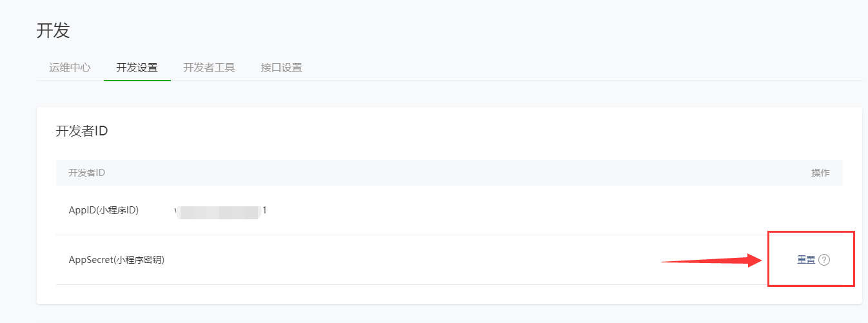
Task: Select the 开发设置 tab
Action: click(137, 67)
